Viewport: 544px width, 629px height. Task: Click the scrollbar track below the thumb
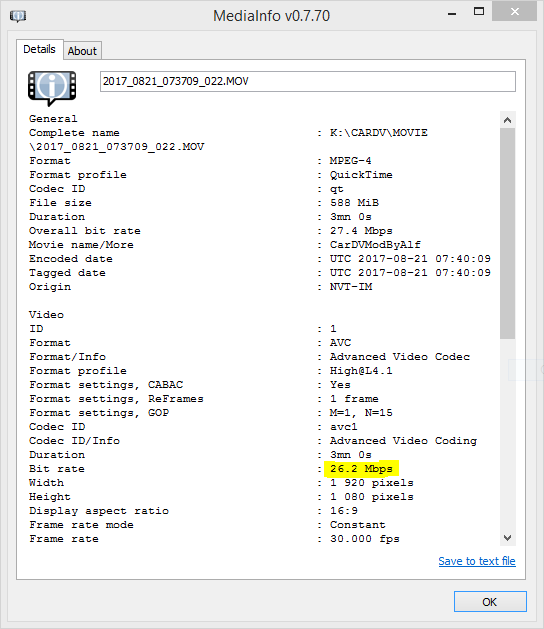pyautogui.click(x=507, y=434)
